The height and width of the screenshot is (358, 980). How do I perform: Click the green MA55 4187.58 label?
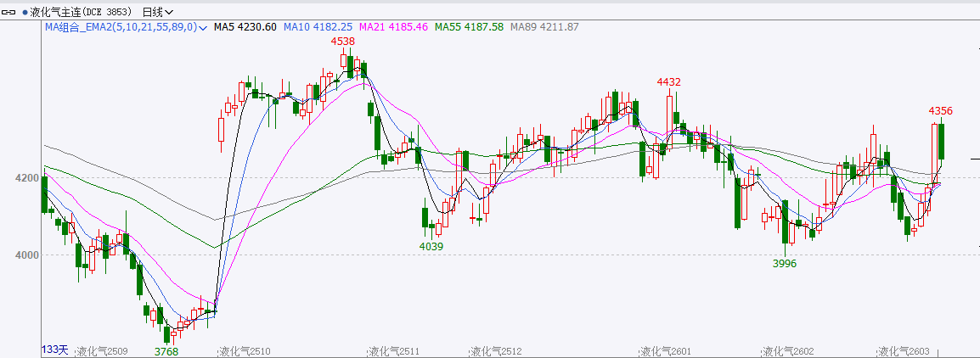click(x=469, y=27)
